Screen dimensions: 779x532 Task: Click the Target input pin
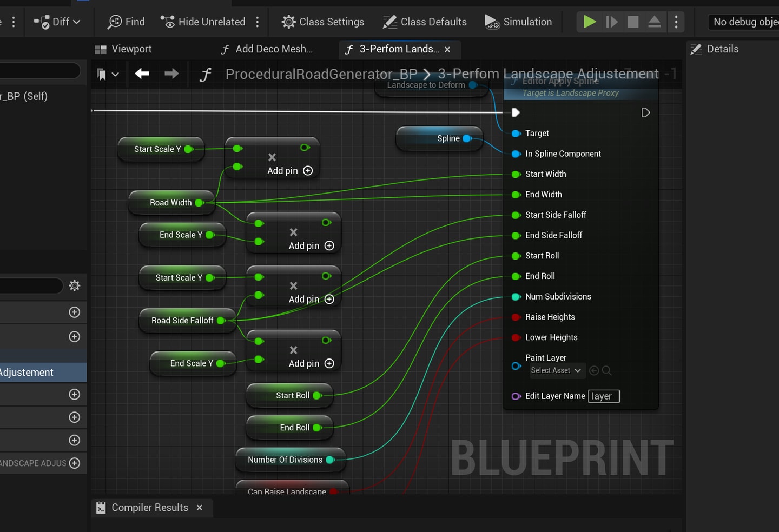[x=516, y=134]
